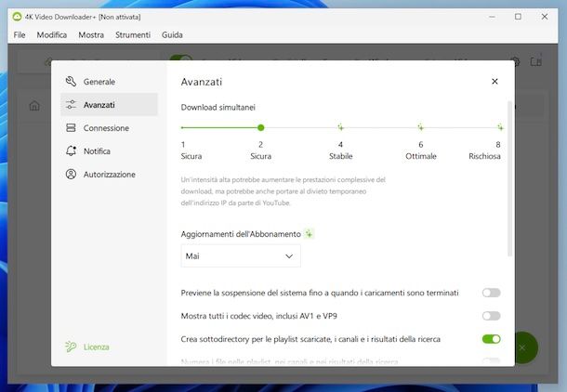Click the text "Rischiosa" label
Screen dimensions: 567x392
(484, 156)
